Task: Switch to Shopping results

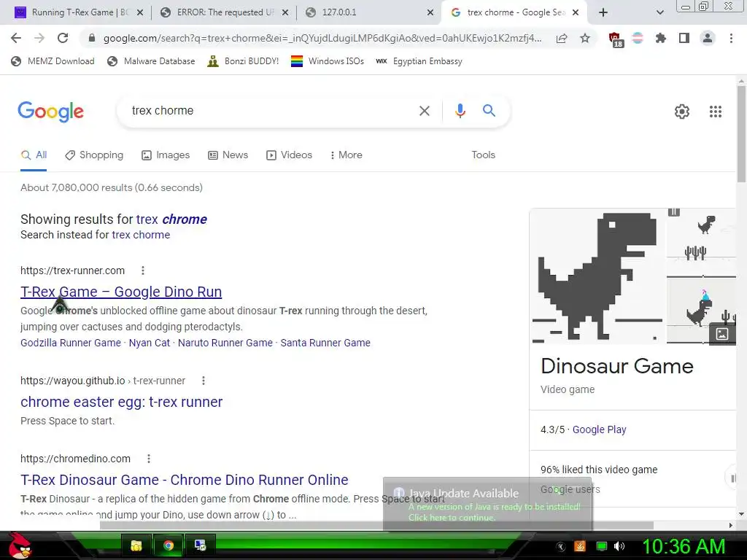Action: [94, 155]
